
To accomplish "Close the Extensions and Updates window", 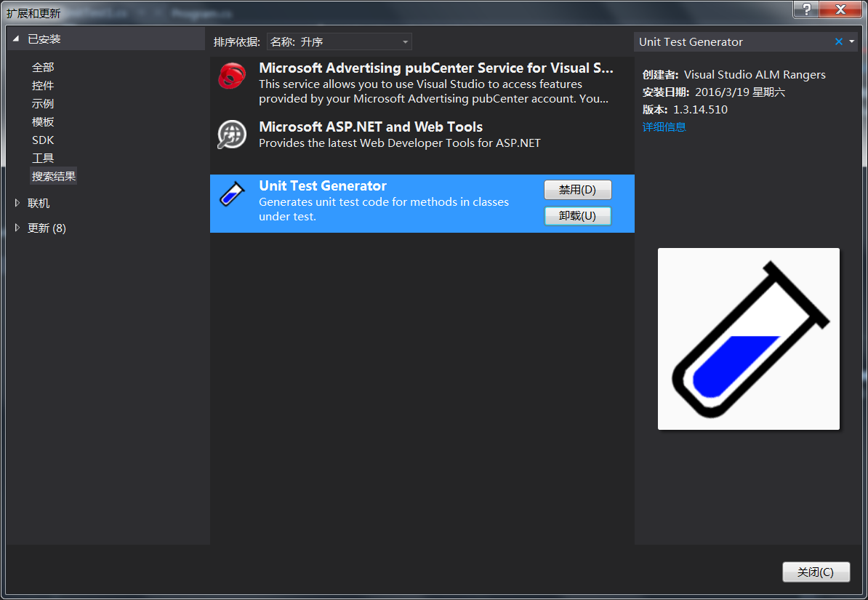I will (840, 9).
